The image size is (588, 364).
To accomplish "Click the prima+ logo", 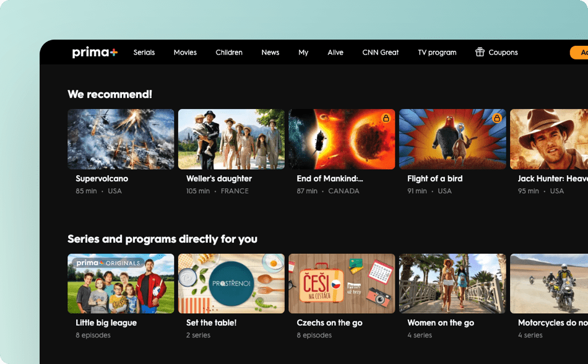I will (x=95, y=53).
